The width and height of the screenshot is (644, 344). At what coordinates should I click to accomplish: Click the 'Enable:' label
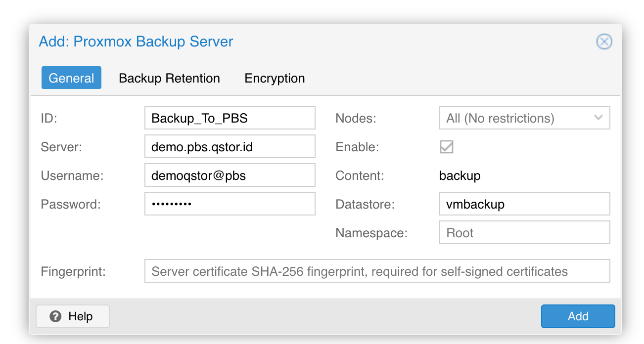pyautogui.click(x=357, y=147)
